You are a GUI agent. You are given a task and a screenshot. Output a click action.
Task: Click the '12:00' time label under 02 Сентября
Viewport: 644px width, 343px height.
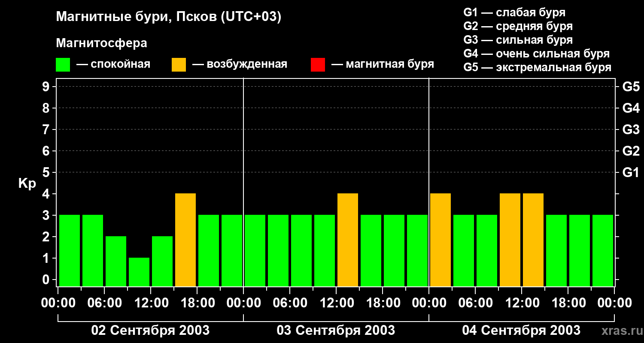tap(151, 303)
